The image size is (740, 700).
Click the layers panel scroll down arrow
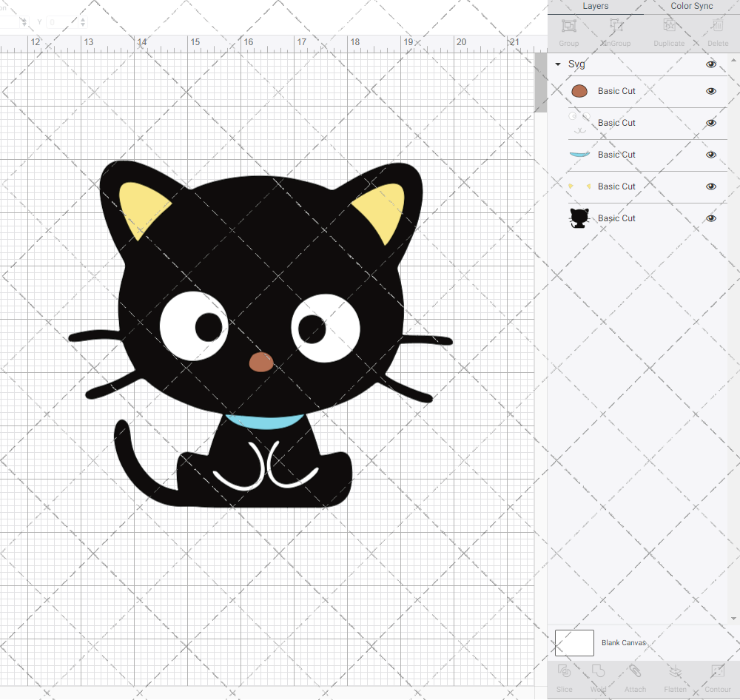(733, 619)
